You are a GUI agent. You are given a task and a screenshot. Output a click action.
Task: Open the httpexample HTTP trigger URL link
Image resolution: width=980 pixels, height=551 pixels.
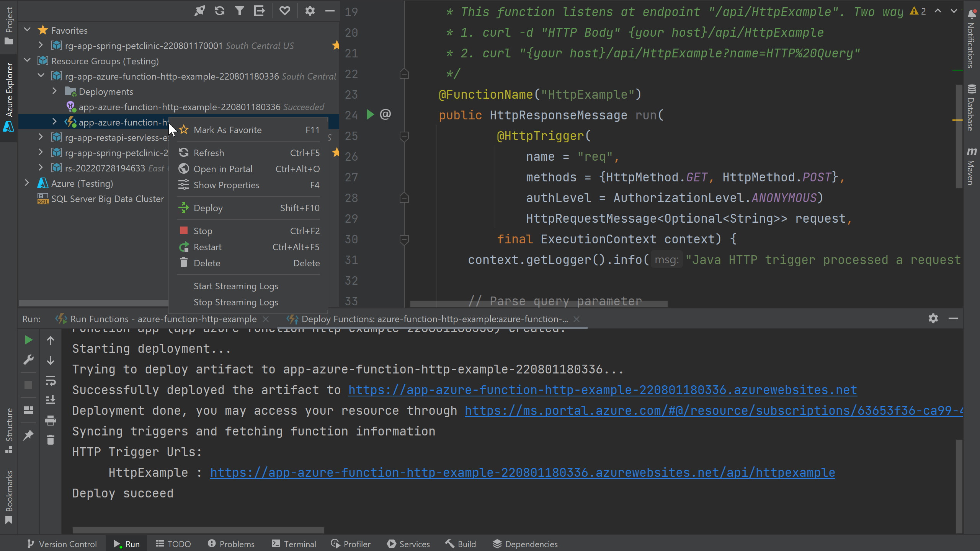pos(522,473)
